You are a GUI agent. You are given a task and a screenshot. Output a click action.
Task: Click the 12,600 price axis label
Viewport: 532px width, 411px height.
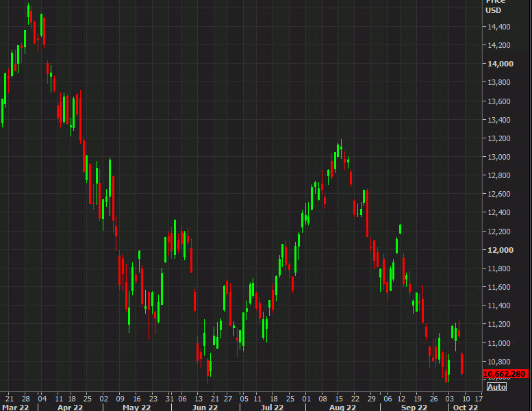pyautogui.click(x=498, y=194)
